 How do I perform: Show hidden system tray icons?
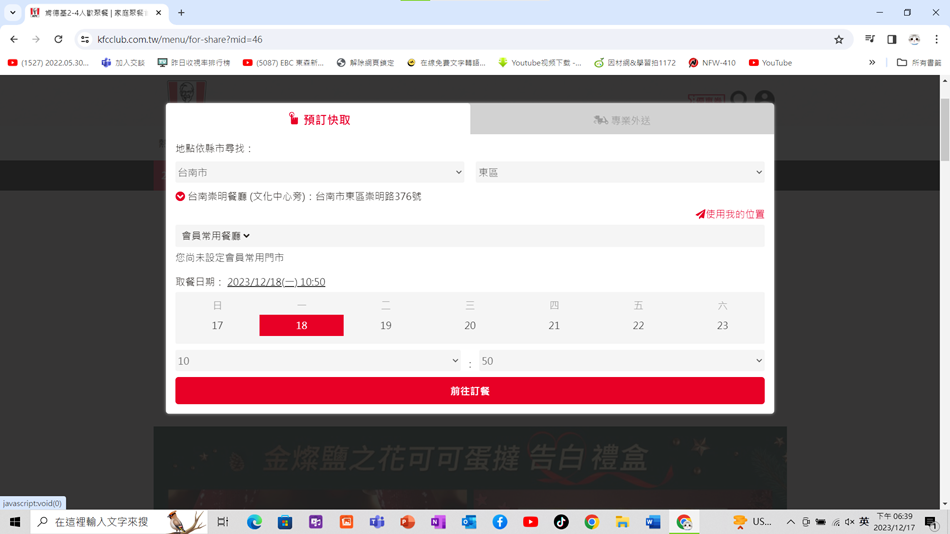point(791,522)
